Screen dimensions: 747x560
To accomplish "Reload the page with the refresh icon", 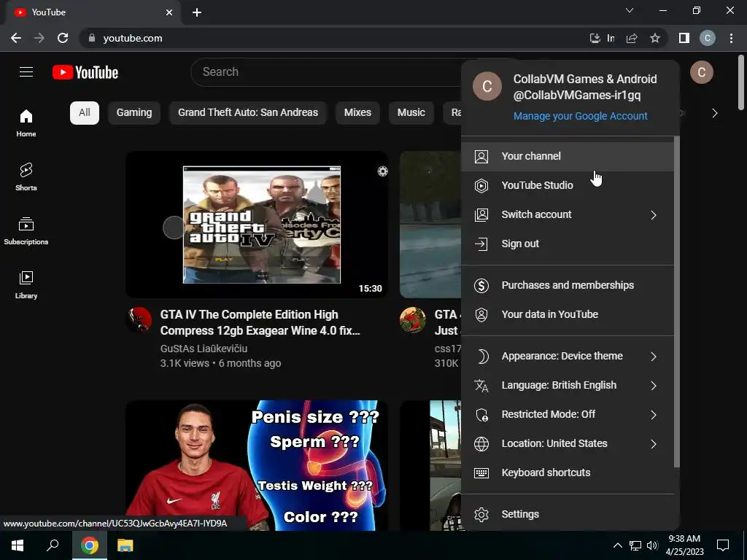I will tap(63, 38).
